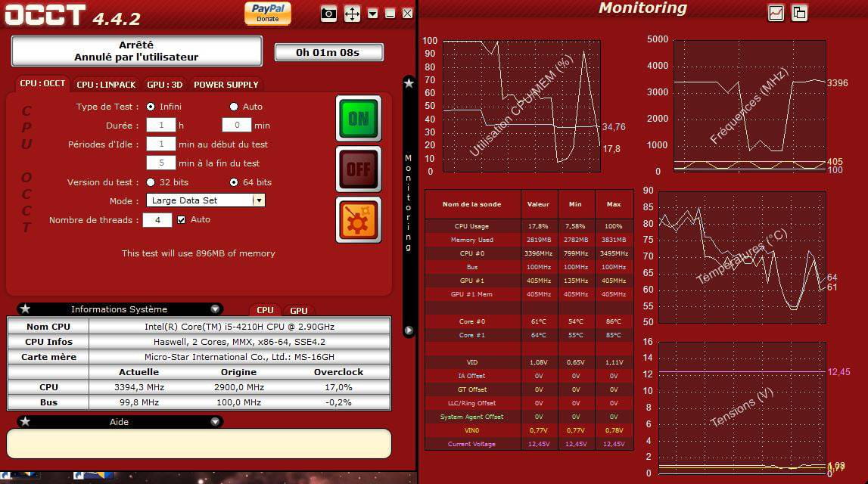Take a screenshot with the camera icon
The image size is (868, 484).
(x=328, y=14)
